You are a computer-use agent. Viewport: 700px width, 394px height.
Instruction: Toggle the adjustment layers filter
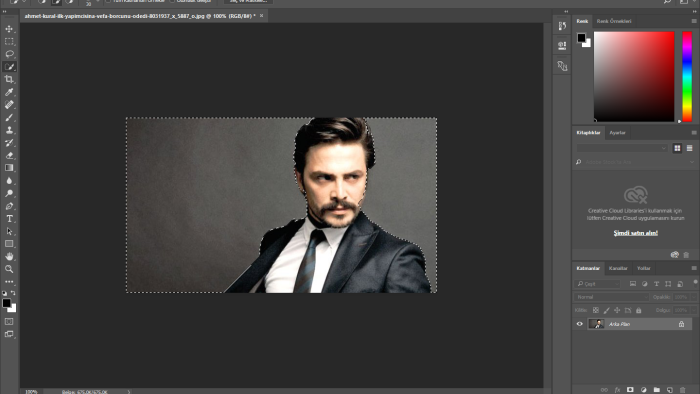(x=645, y=284)
